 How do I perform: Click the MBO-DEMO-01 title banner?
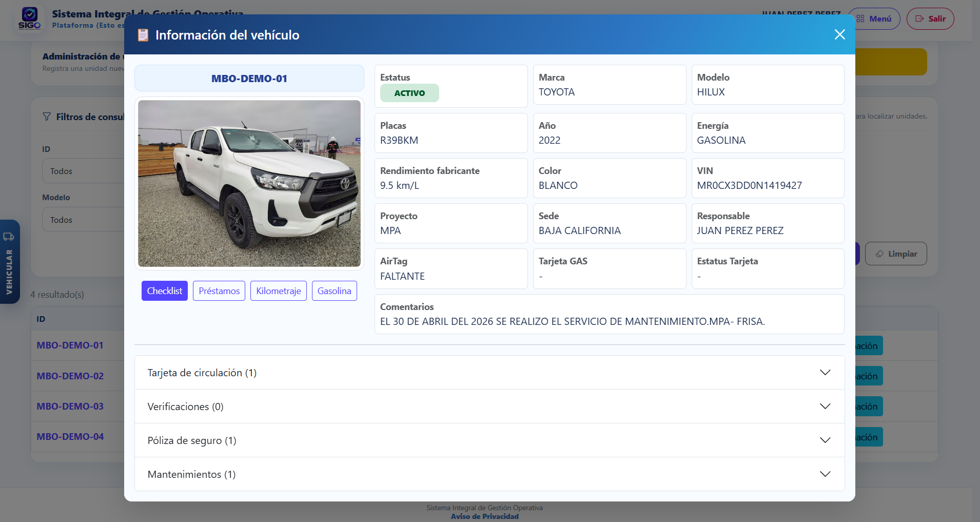click(x=249, y=79)
